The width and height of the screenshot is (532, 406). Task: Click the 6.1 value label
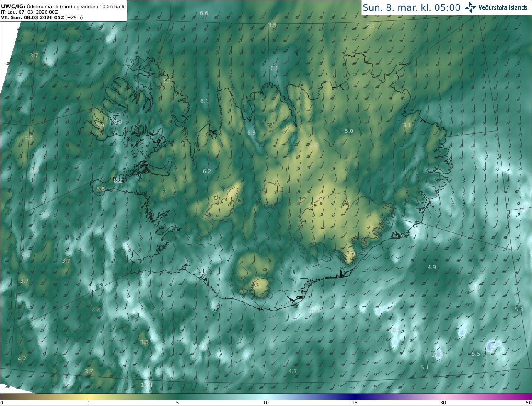point(204,101)
